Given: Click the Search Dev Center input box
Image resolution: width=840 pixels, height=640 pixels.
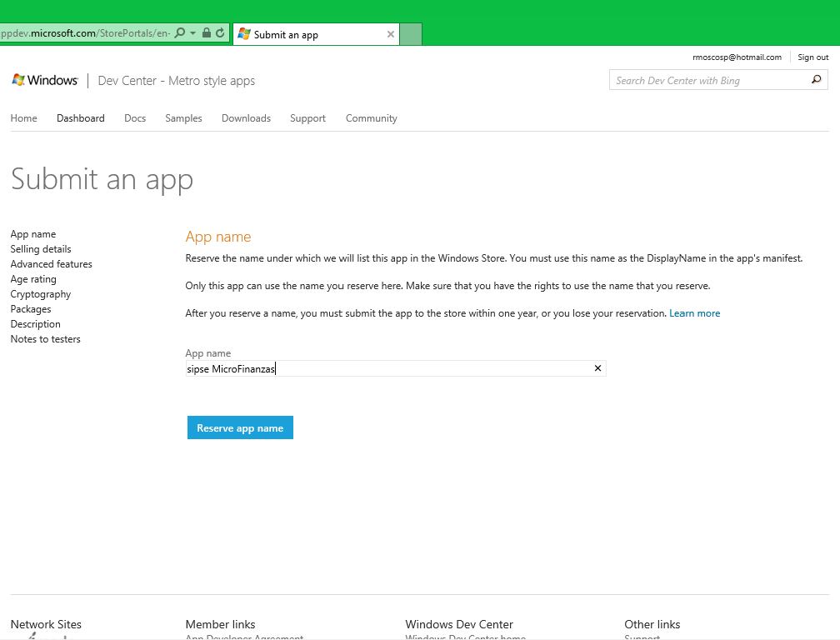Looking at the screenshot, I should tap(708, 80).
